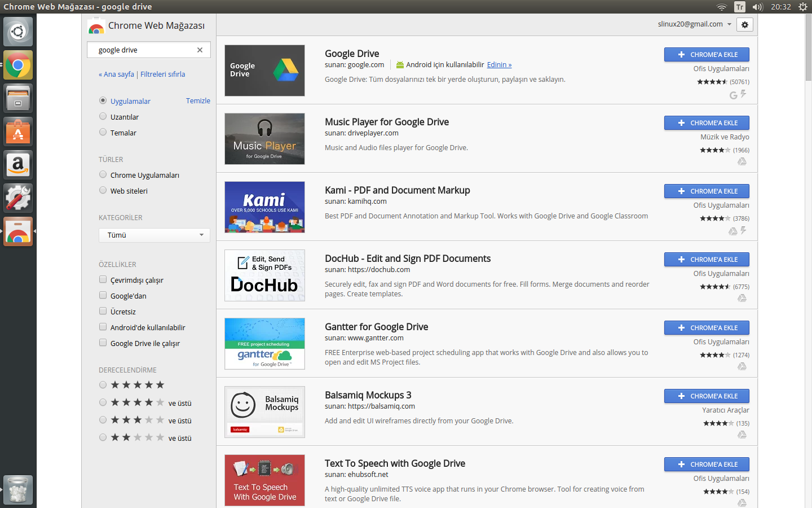Open the Kami - PDF and Document Markup title

coord(398,190)
